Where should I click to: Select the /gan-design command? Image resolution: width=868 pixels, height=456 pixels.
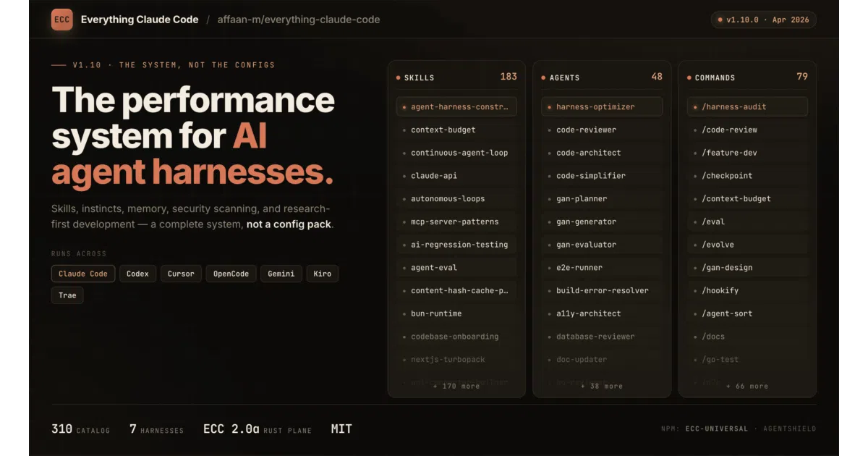click(747, 268)
